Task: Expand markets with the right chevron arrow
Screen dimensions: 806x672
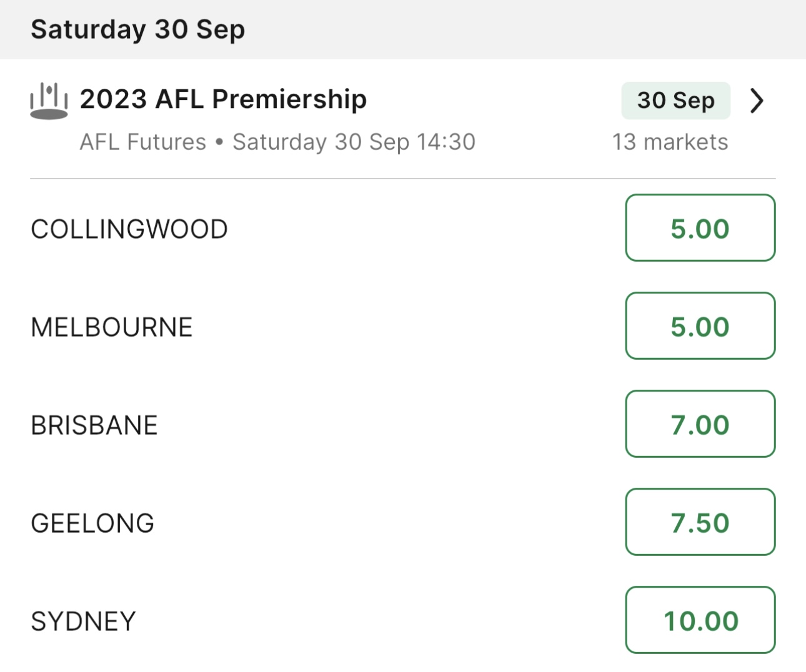Action: (x=756, y=101)
